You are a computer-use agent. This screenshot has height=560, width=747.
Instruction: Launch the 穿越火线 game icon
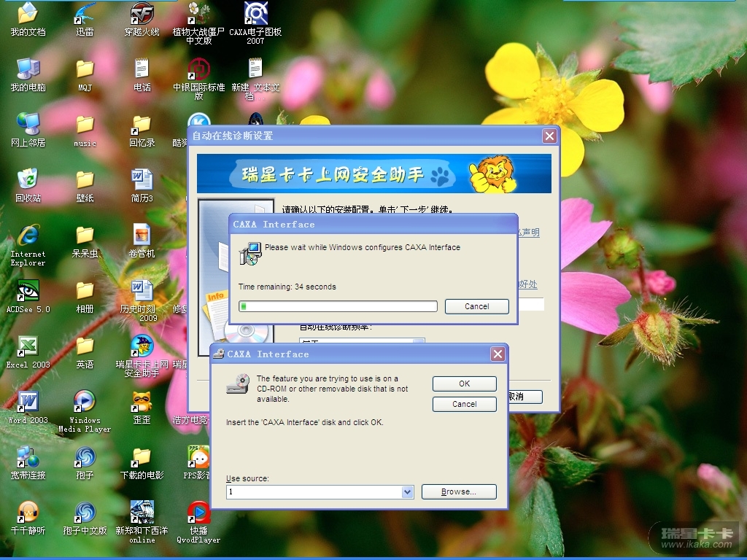point(142,19)
